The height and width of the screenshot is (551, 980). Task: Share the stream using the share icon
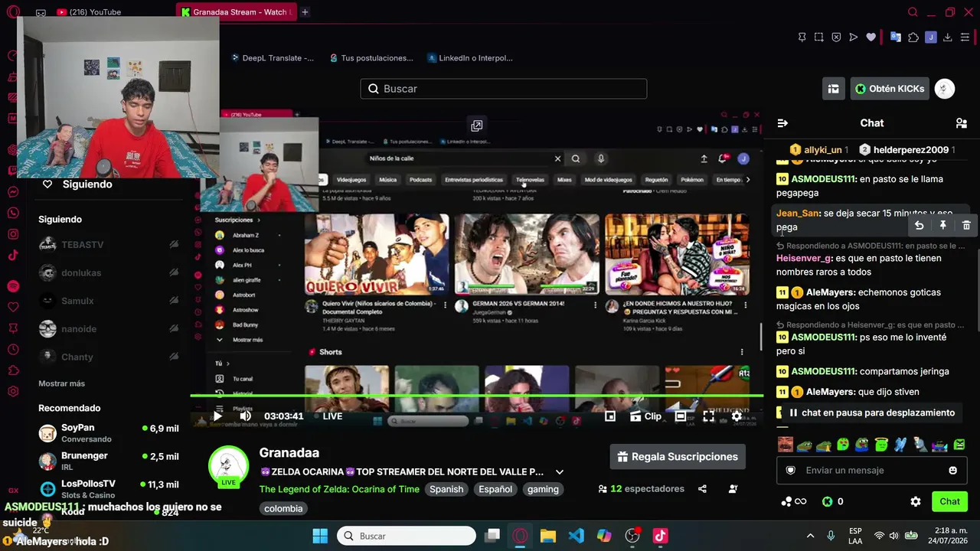[x=702, y=489]
